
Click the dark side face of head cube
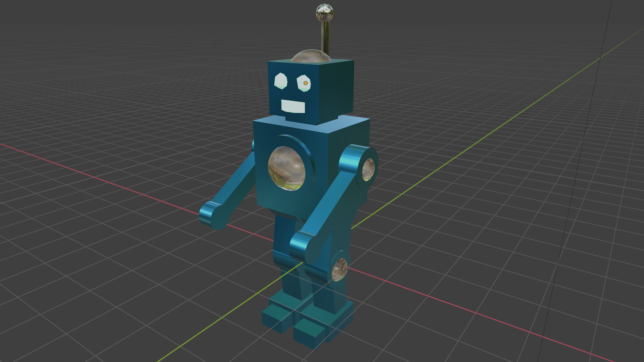(x=336, y=89)
